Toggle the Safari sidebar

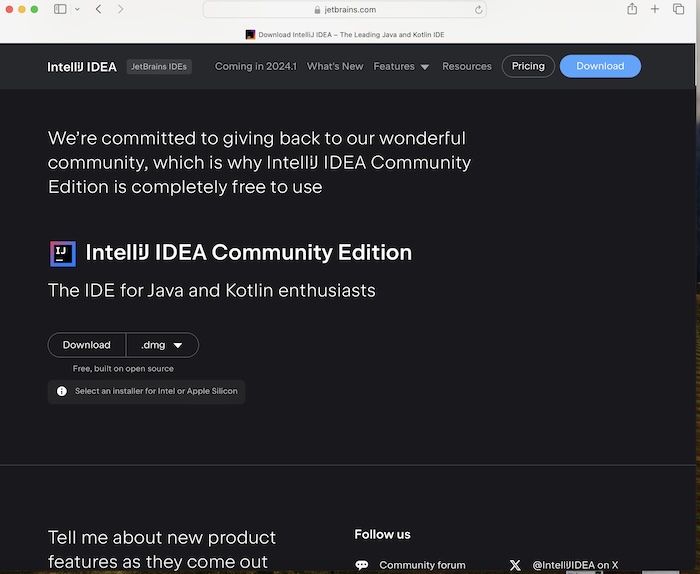[x=60, y=9]
